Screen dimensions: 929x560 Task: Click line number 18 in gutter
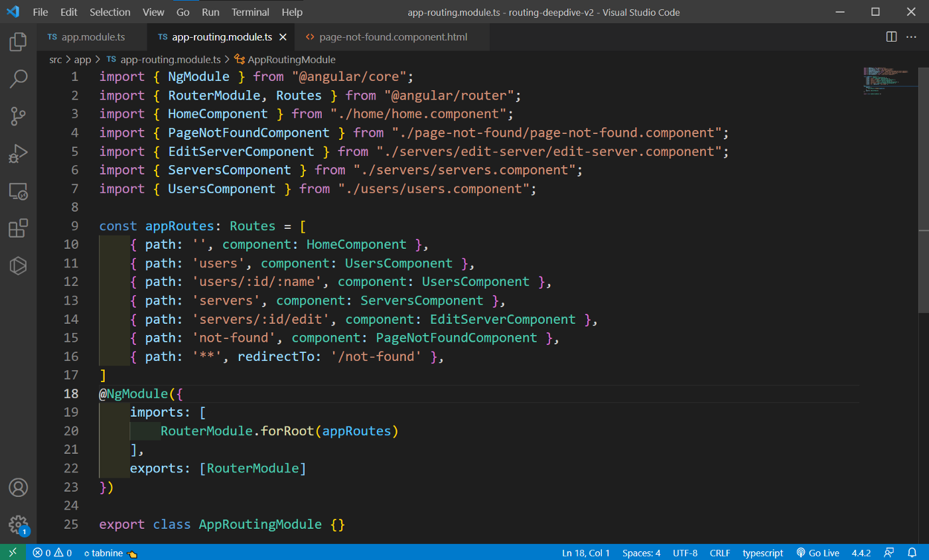click(x=71, y=393)
